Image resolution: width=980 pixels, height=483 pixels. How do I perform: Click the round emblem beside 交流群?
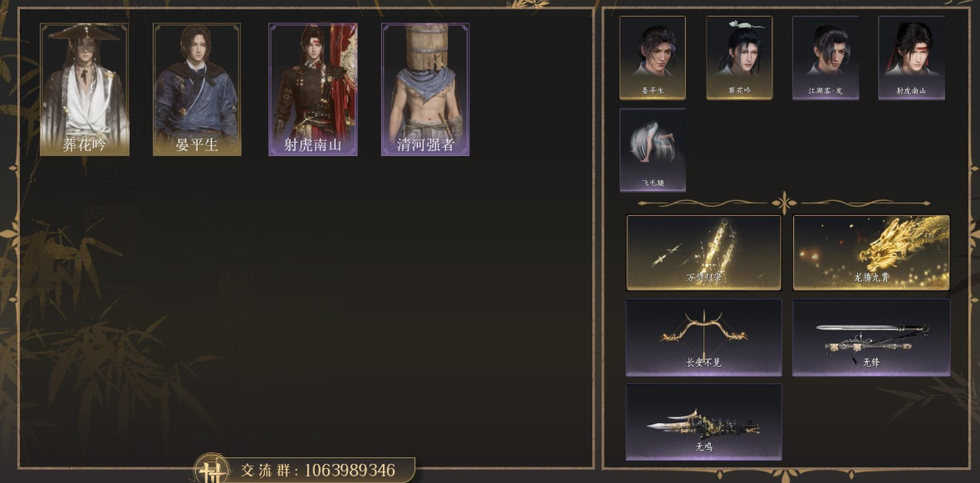[x=213, y=470]
